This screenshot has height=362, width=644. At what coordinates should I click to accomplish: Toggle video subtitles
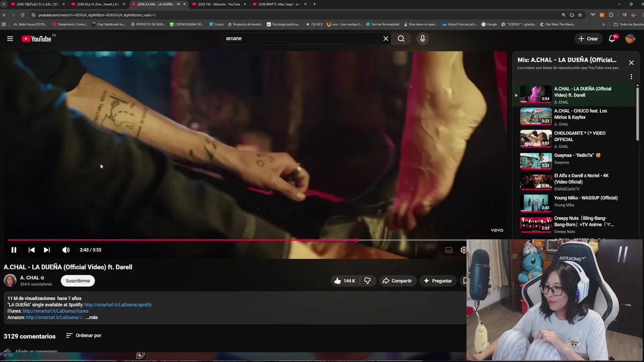(x=449, y=250)
